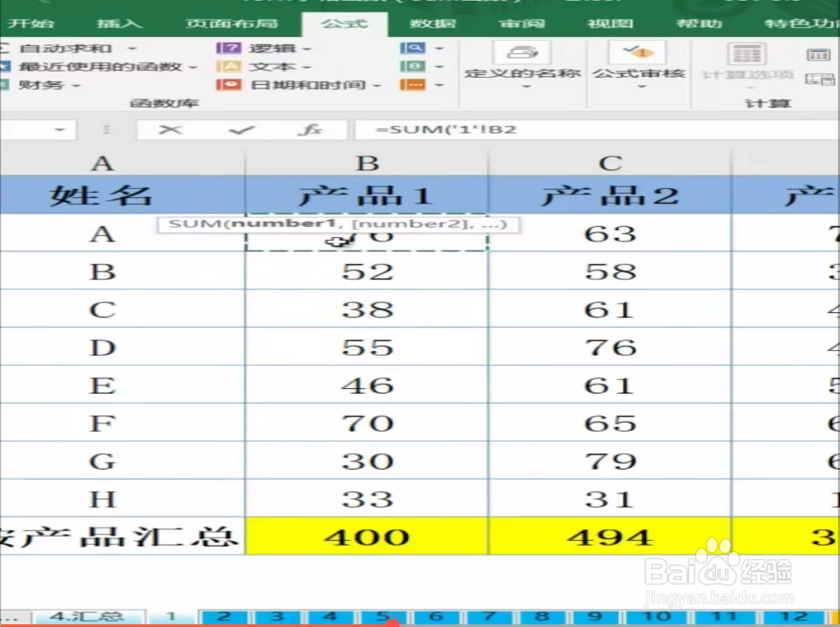Open the 审阅 ribbon tab
The height and width of the screenshot is (627, 840).
(x=521, y=24)
